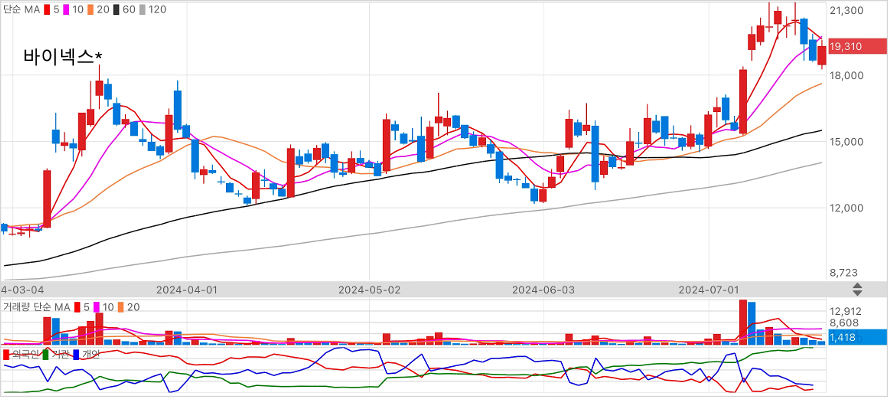
Task: Click the 개인 investor label
Action: (91, 355)
